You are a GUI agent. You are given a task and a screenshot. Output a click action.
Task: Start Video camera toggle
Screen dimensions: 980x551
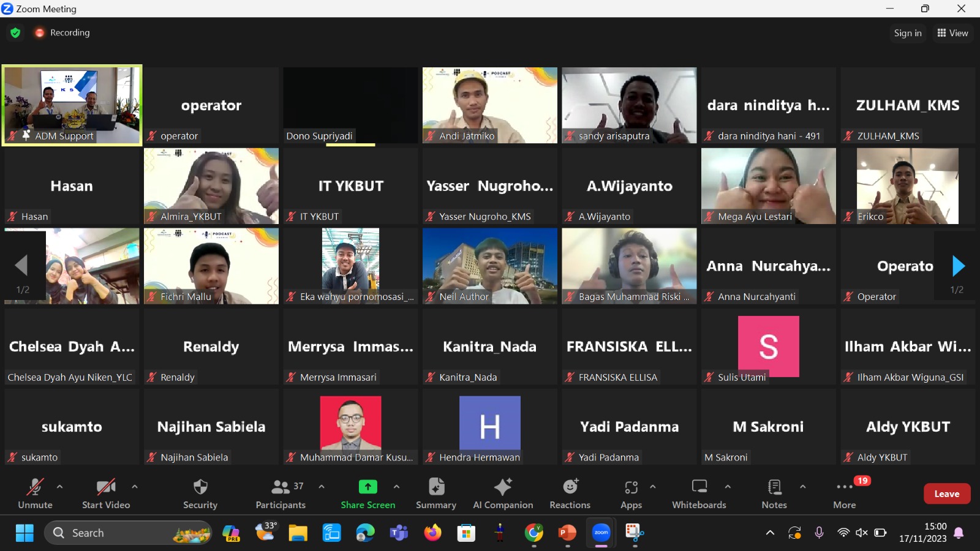pyautogui.click(x=106, y=487)
